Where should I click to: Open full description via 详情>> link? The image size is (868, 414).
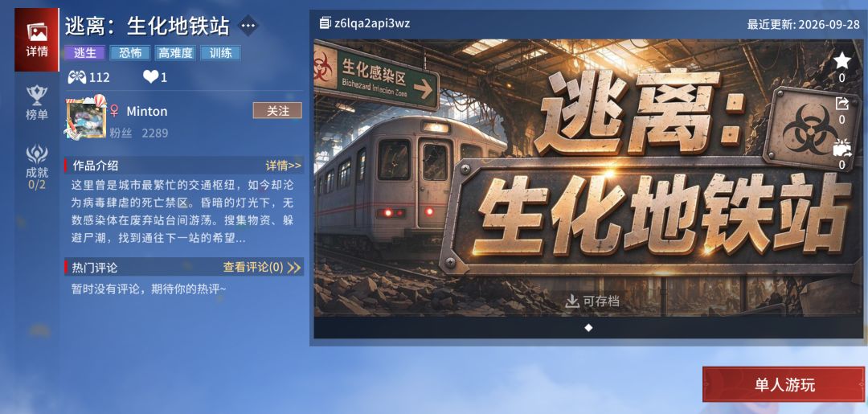point(284,166)
